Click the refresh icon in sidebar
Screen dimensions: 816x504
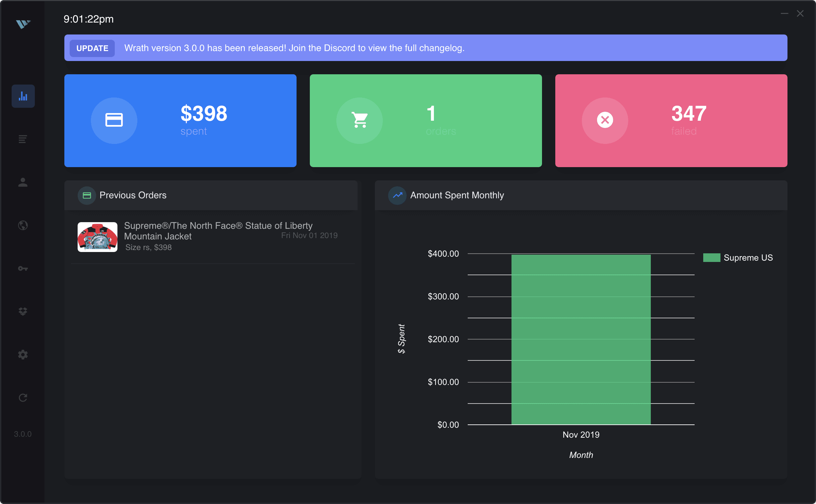pos(23,397)
